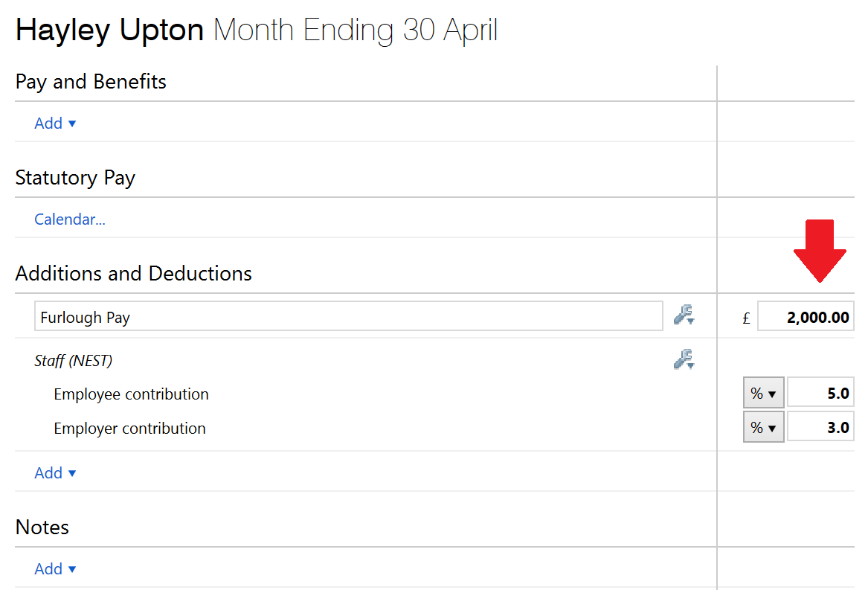
Task: Click the Employee contribution 5.0 field
Action: [x=820, y=393]
